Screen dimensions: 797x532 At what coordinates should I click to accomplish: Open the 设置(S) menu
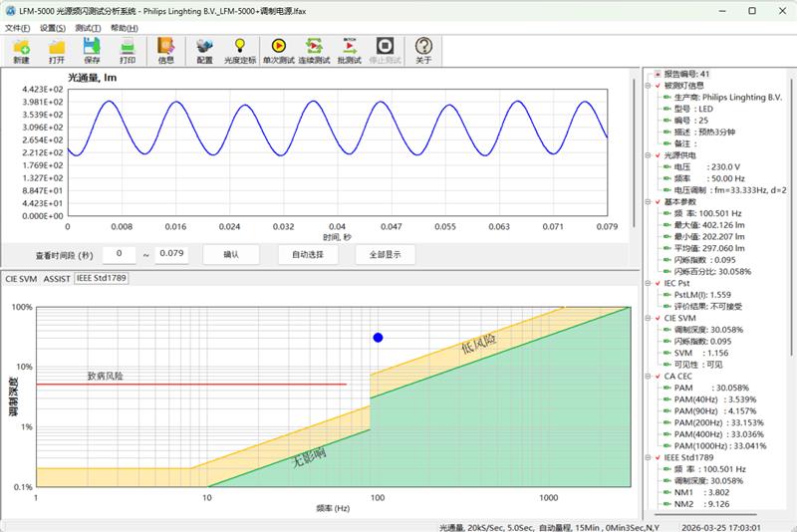tap(52, 28)
